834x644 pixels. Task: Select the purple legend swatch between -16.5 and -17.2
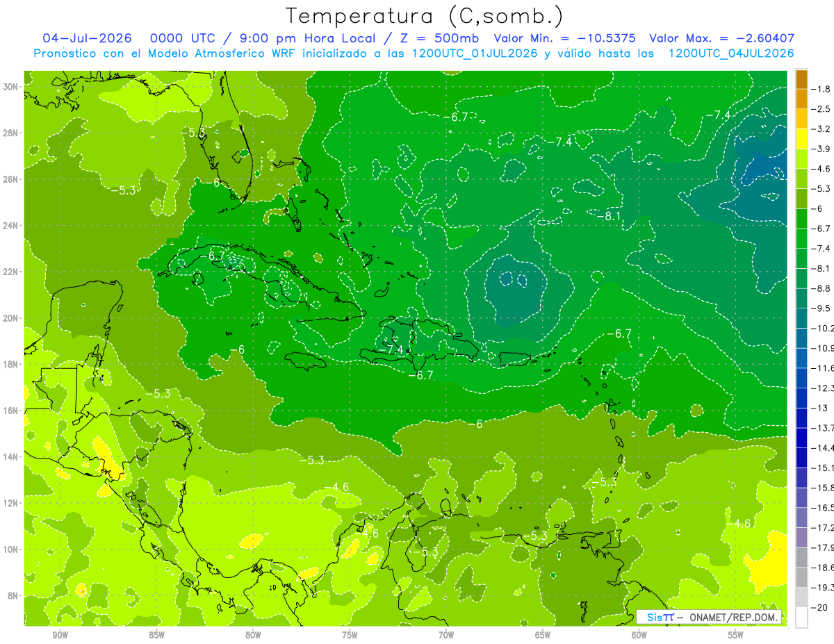coord(801,518)
